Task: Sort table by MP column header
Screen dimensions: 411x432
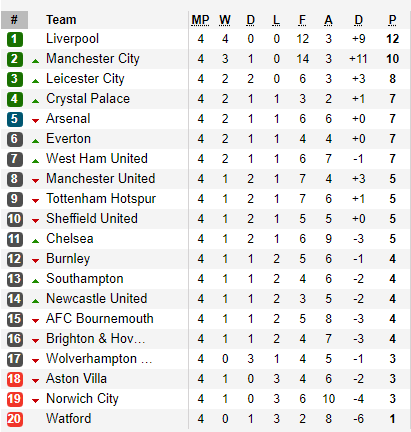Action: [200, 20]
